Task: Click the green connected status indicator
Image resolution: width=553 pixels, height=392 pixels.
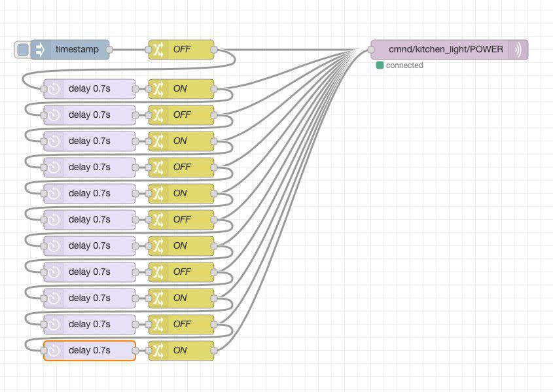Action: [380, 65]
